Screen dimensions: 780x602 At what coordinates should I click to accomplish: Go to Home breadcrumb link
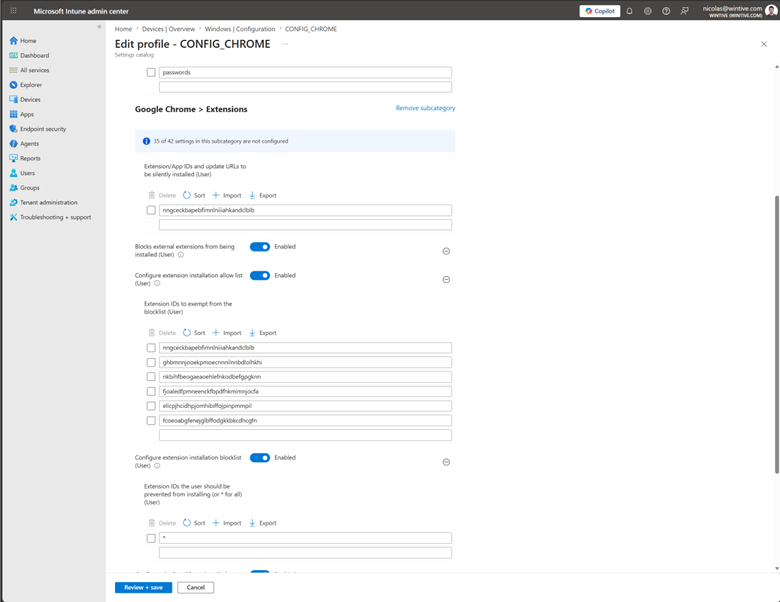point(123,29)
